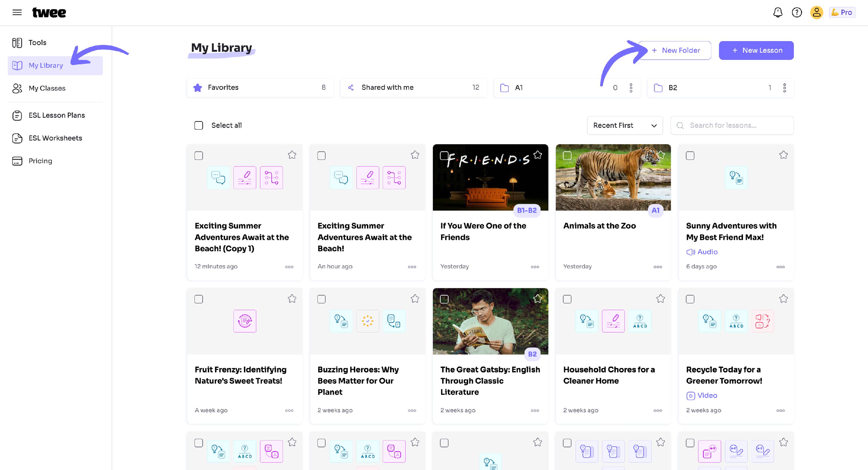
Task: Open Tools in the sidebar
Action: pos(55,43)
